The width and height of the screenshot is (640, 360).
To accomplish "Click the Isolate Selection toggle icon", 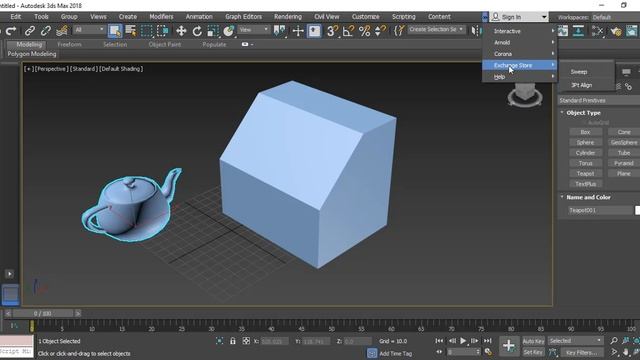I will [x=219, y=341].
